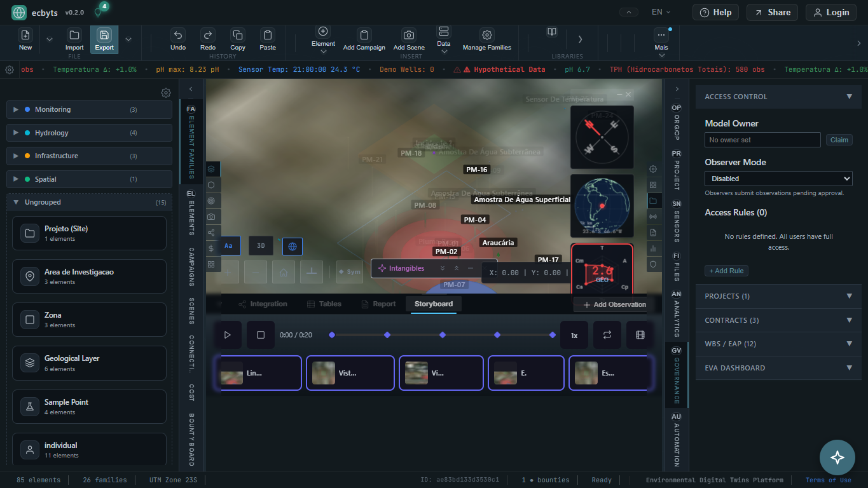Click the last keyframe marker on timeline

[x=552, y=335]
